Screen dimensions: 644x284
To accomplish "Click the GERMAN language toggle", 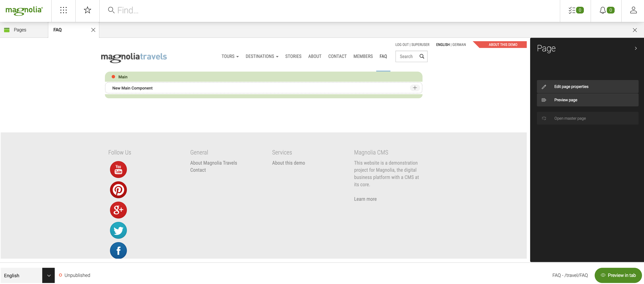I will [459, 44].
